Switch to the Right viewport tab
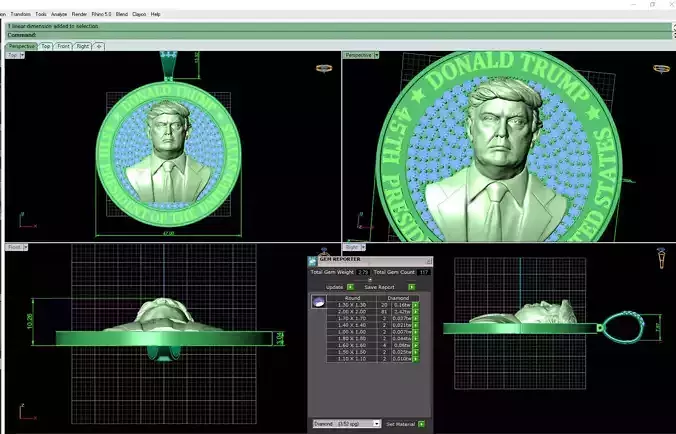 (x=83, y=46)
